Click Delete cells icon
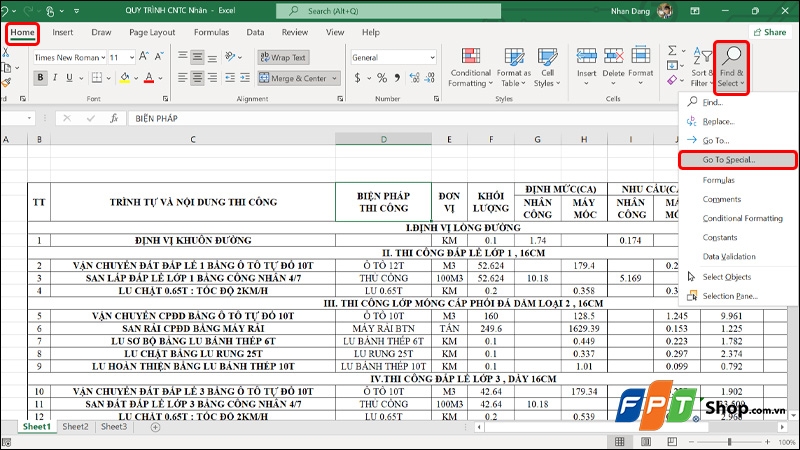The width and height of the screenshot is (800, 450). coord(613,55)
